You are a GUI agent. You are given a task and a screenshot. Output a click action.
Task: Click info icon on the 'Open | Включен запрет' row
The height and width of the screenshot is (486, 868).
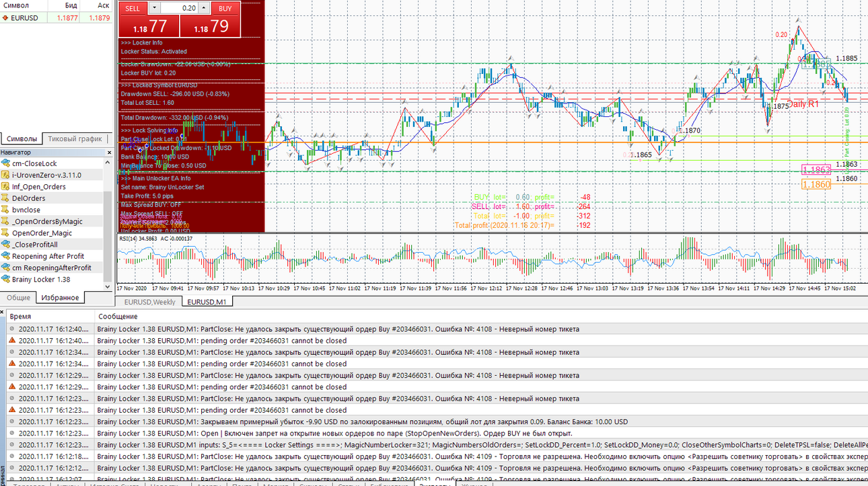[x=12, y=434]
